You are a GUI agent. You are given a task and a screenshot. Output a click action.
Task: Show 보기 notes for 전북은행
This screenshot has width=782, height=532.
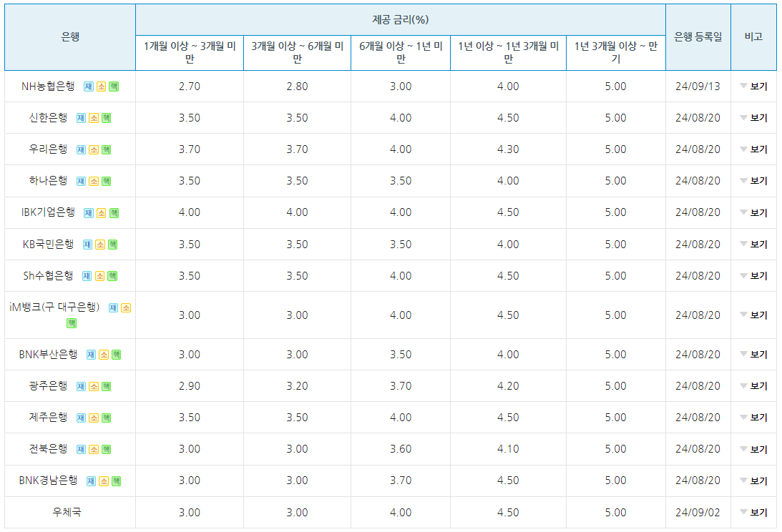(x=753, y=449)
